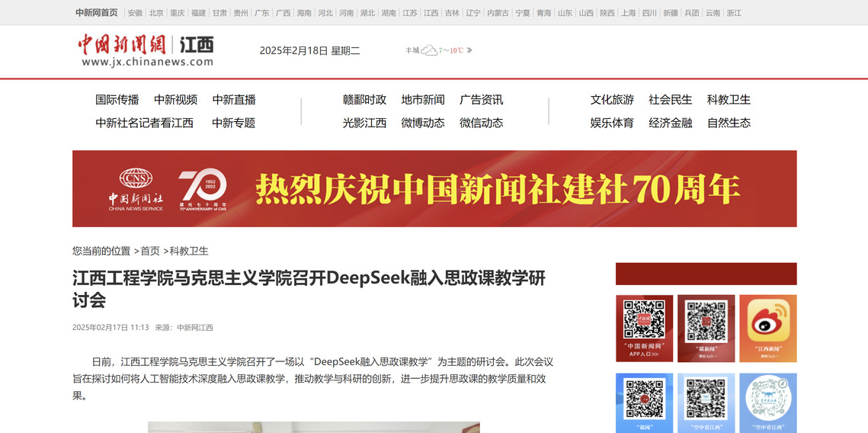
Task: Open the 科教卫生 navigation section
Action: [729, 100]
